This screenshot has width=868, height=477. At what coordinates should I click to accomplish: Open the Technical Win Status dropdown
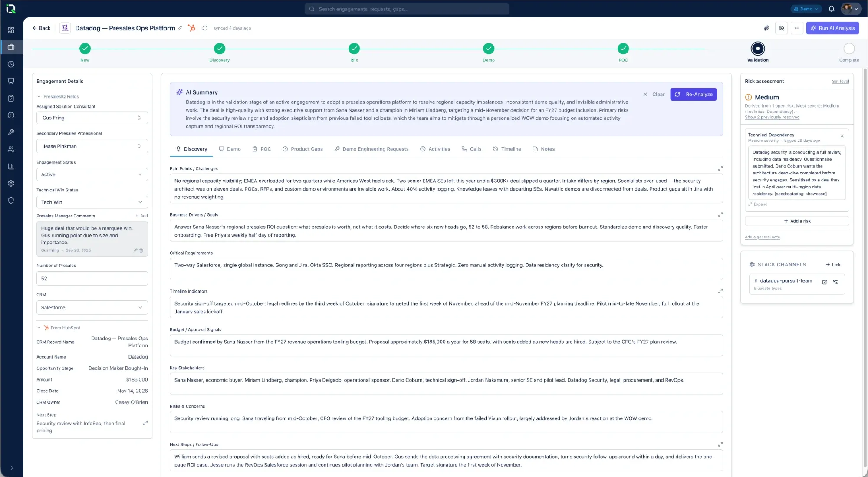tap(92, 202)
